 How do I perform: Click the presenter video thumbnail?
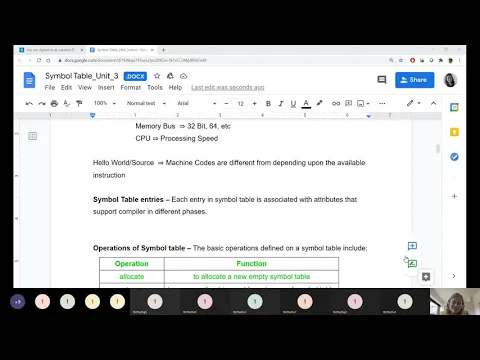point(455,302)
